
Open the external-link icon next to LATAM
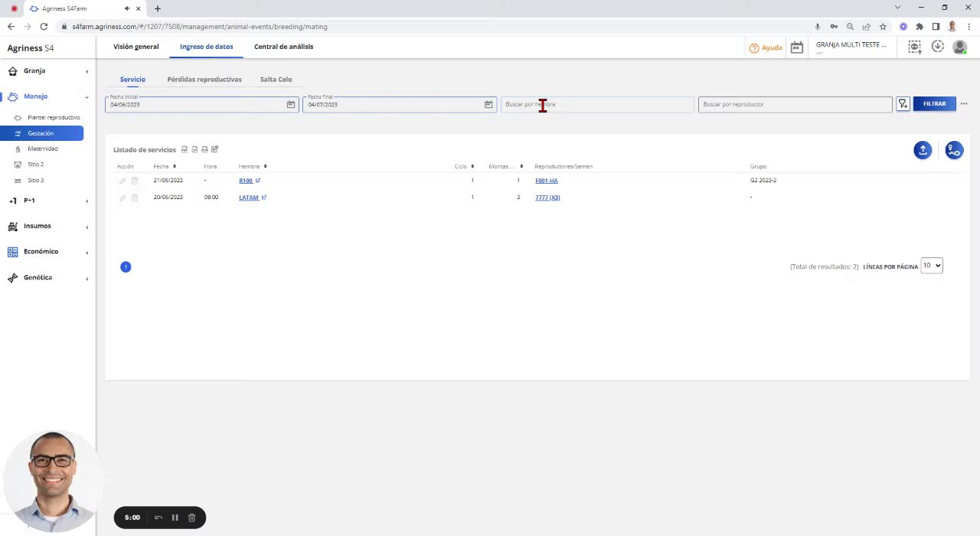tap(263, 198)
